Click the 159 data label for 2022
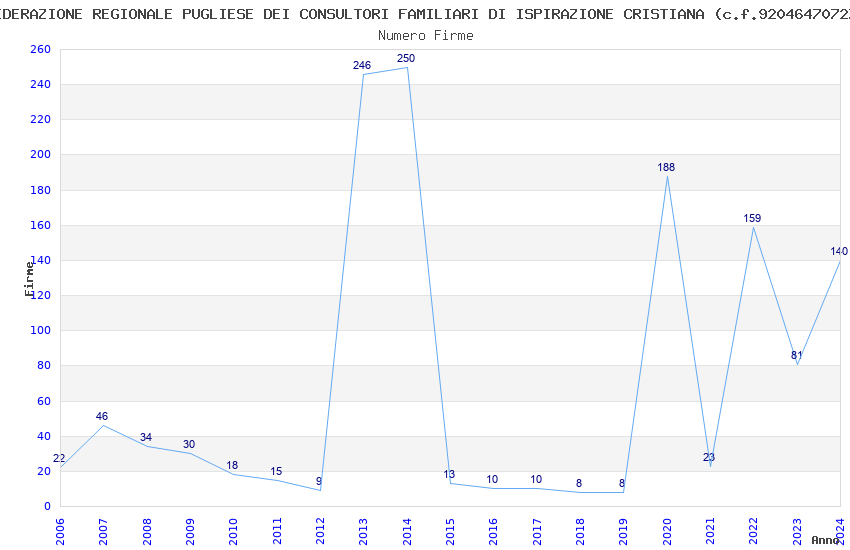 tap(752, 218)
